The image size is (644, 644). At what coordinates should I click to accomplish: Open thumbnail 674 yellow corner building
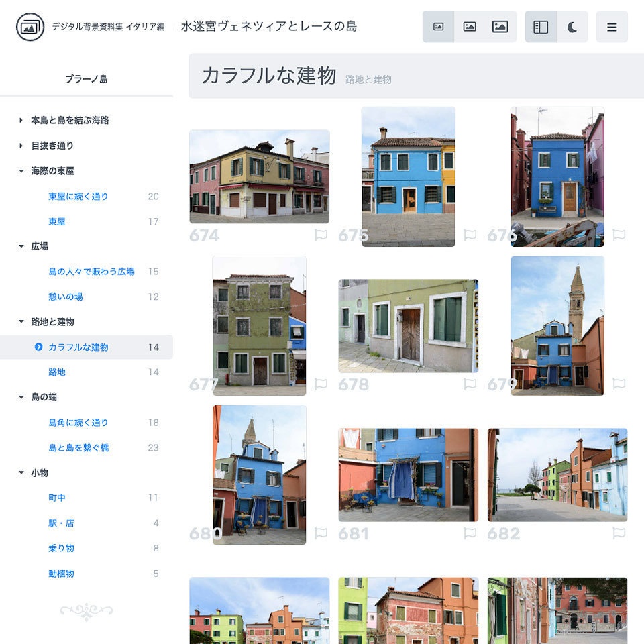[x=259, y=176]
